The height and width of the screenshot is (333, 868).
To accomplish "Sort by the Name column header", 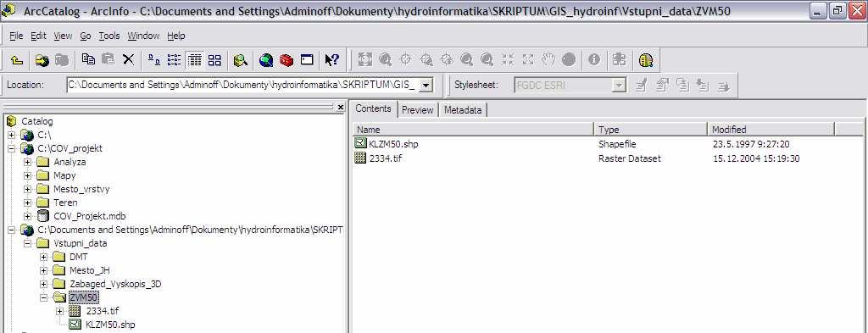I will 473,130.
